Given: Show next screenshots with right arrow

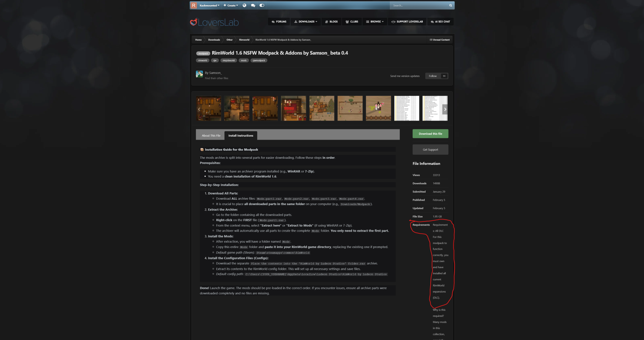Looking at the screenshot, I should (x=445, y=109).
